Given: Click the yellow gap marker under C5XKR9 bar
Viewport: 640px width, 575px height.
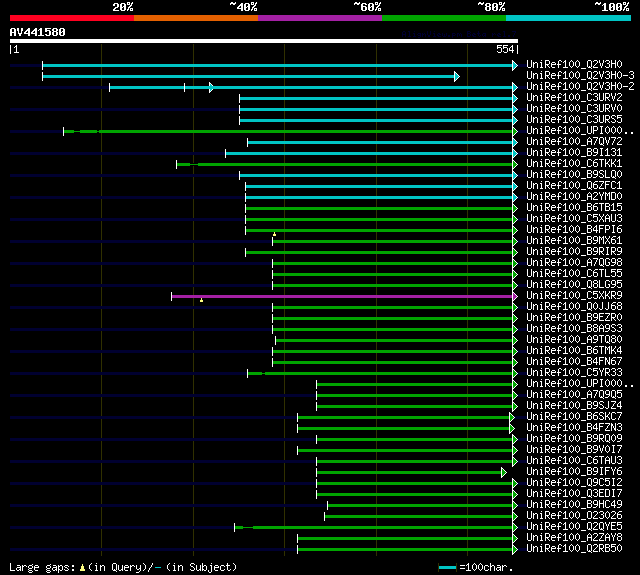Looking at the screenshot, I should (202, 300).
